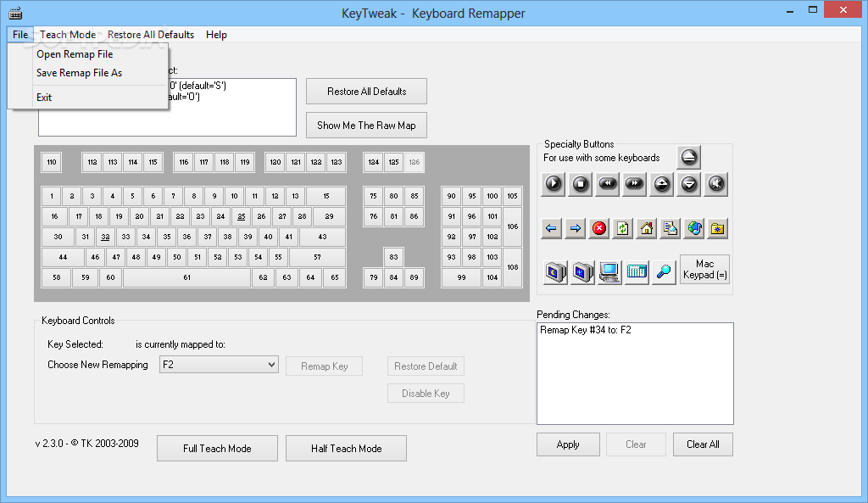Start Full Teach Mode

(217, 449)
